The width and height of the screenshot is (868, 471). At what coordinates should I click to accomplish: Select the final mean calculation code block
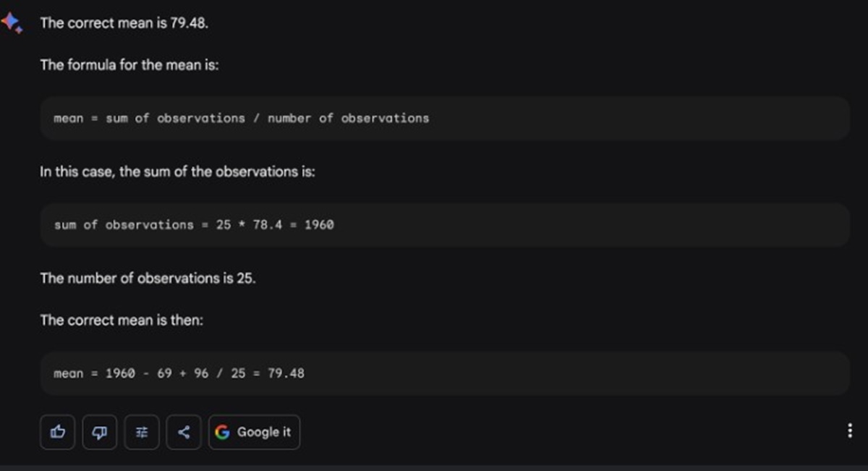pos(444,373)
